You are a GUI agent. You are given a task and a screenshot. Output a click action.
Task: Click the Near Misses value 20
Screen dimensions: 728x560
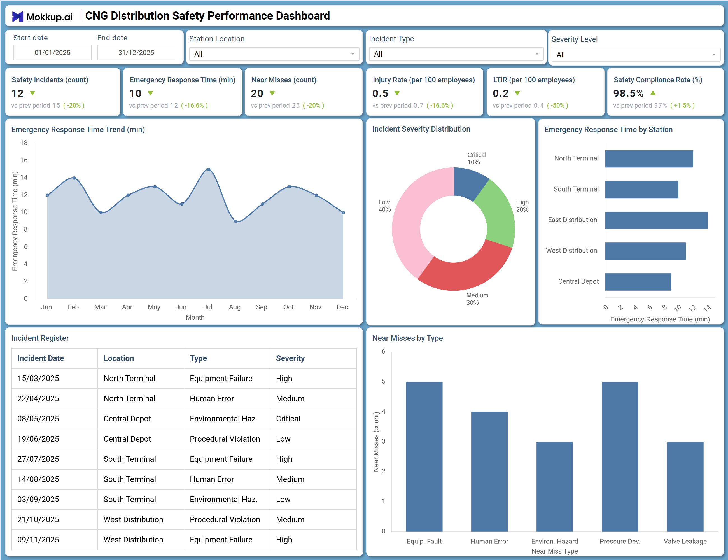pyautogui.click(x=257, y=93)
